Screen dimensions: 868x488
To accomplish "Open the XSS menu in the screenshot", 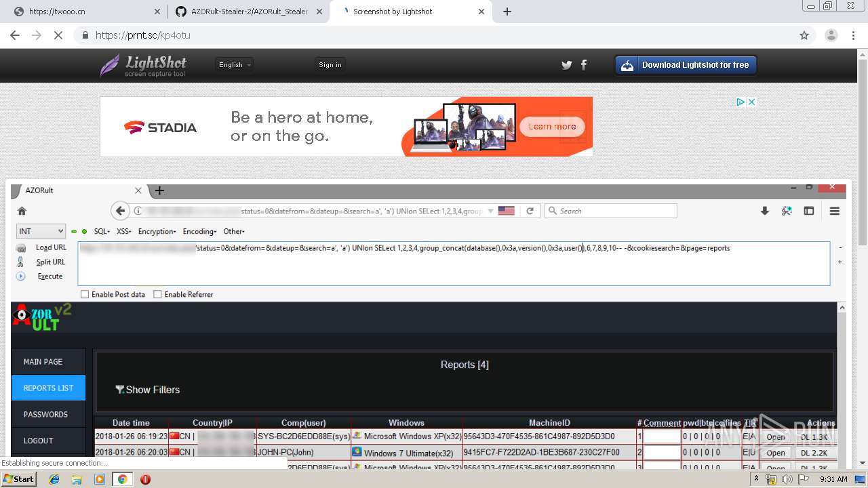I will [123, 231].
